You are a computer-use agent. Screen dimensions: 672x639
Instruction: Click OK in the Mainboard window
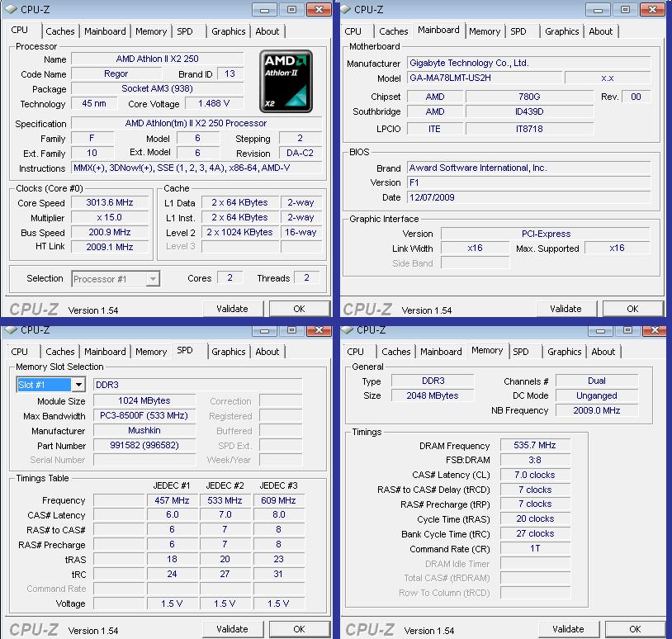tap(632, 309)
